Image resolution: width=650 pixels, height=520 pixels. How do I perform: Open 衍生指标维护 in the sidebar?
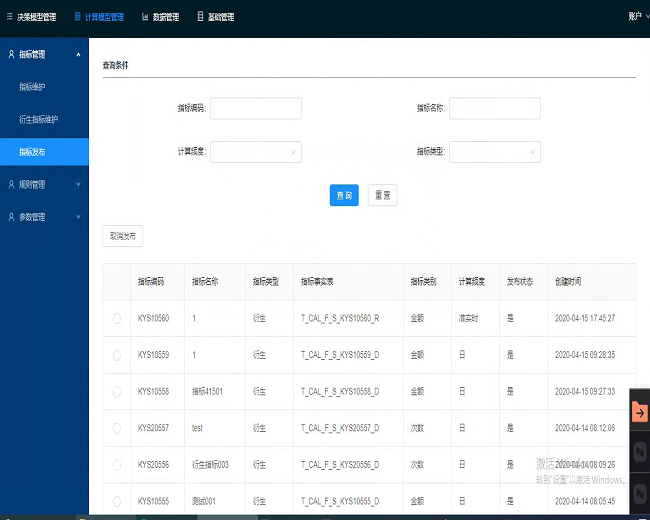click(38, 119)
